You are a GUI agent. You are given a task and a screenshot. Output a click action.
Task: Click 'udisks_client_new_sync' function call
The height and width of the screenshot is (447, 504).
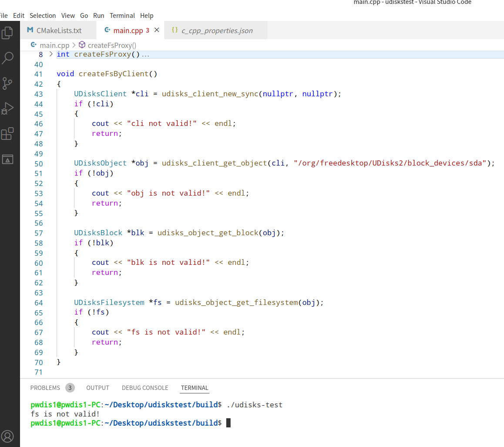click(x=210, y=94)
